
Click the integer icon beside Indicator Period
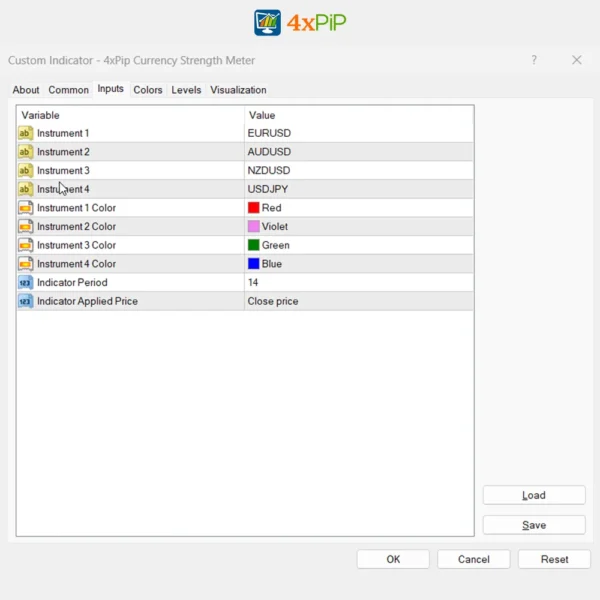[x=25, y=283]
